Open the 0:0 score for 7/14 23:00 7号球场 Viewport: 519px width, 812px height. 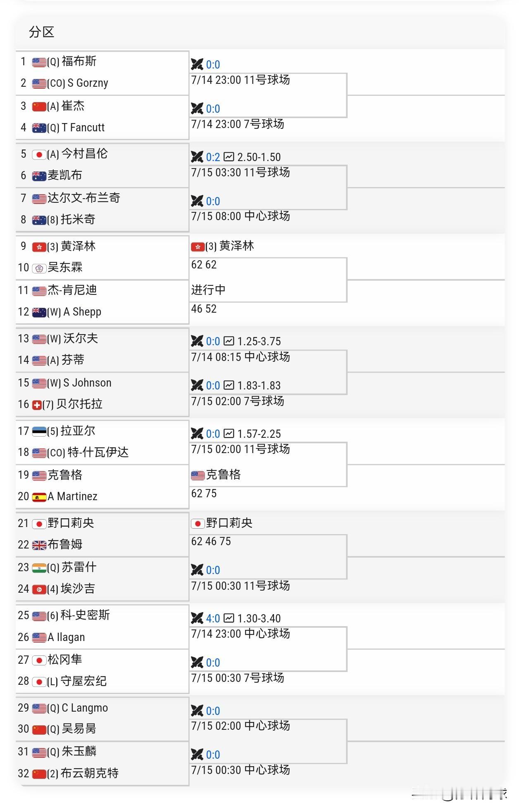213,109
